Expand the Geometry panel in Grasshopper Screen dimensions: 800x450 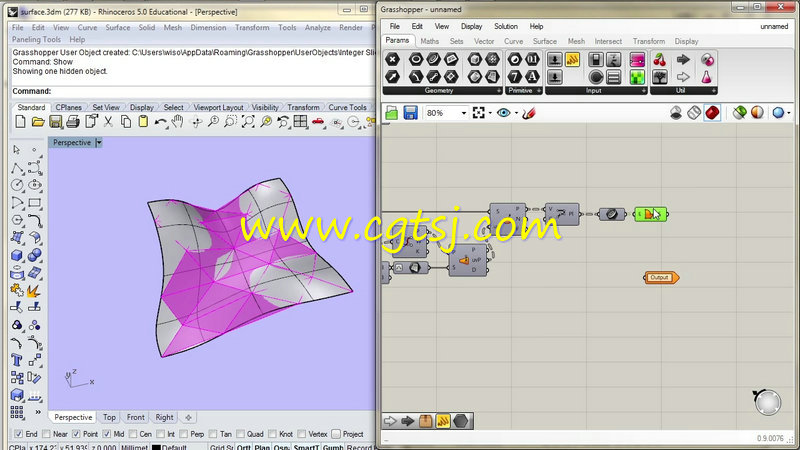pos(499,91)
